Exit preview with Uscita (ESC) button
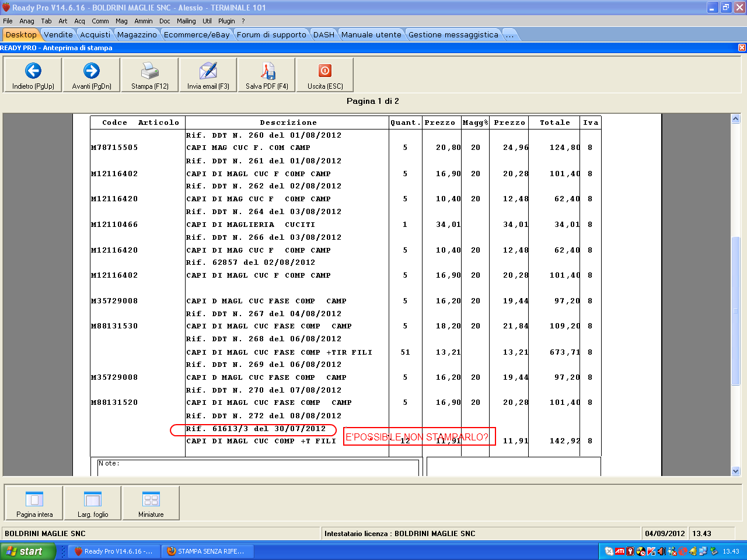This screenshot has width=747, height=560. tap(325, 75)
